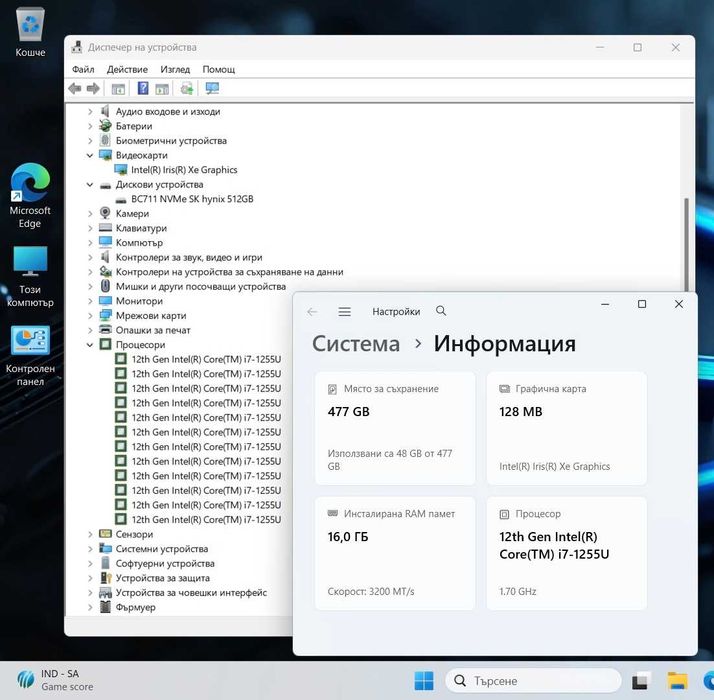Click the Settings back arrow
714x700 pixels.
tap(312, 312)
